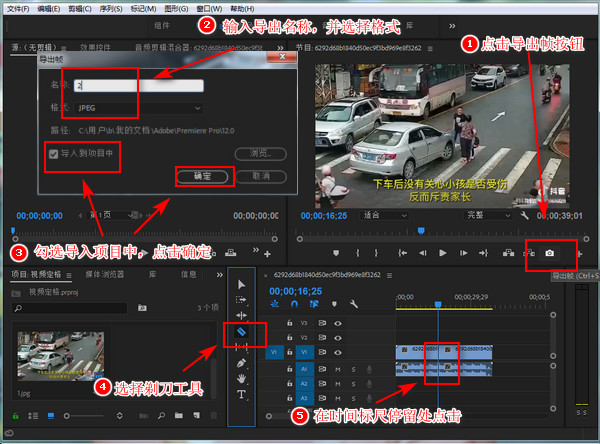Image resolution: width=600 pixels, height=444 pixels.
Task: Click the Browse button in export dialog
Action: click(260, 153)
